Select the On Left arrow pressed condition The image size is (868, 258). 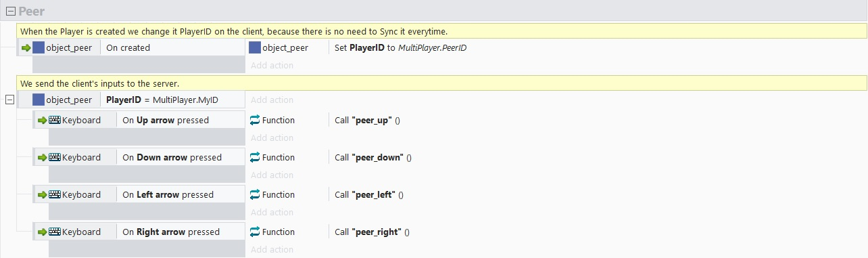point(168,194)
